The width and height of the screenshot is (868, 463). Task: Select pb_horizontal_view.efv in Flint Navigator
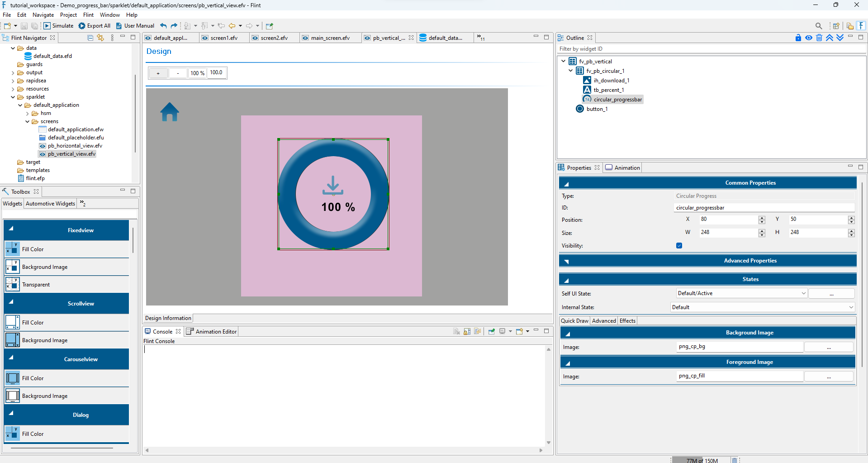click(x=75, y=145)
